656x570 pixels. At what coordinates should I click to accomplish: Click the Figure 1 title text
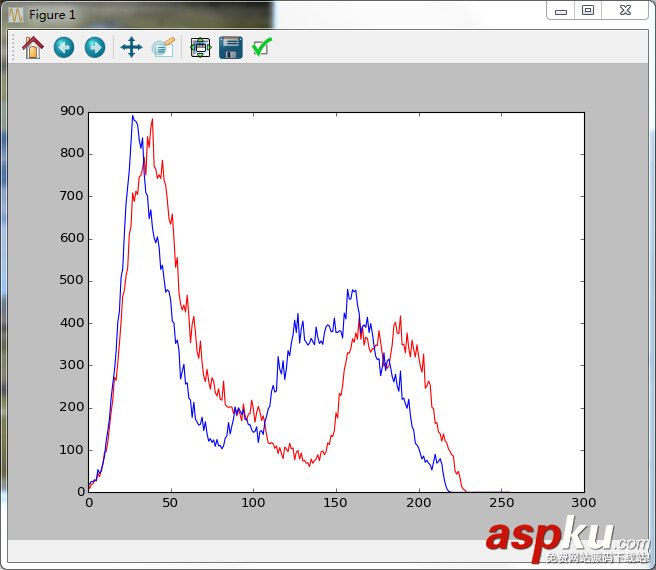[52, 15]
